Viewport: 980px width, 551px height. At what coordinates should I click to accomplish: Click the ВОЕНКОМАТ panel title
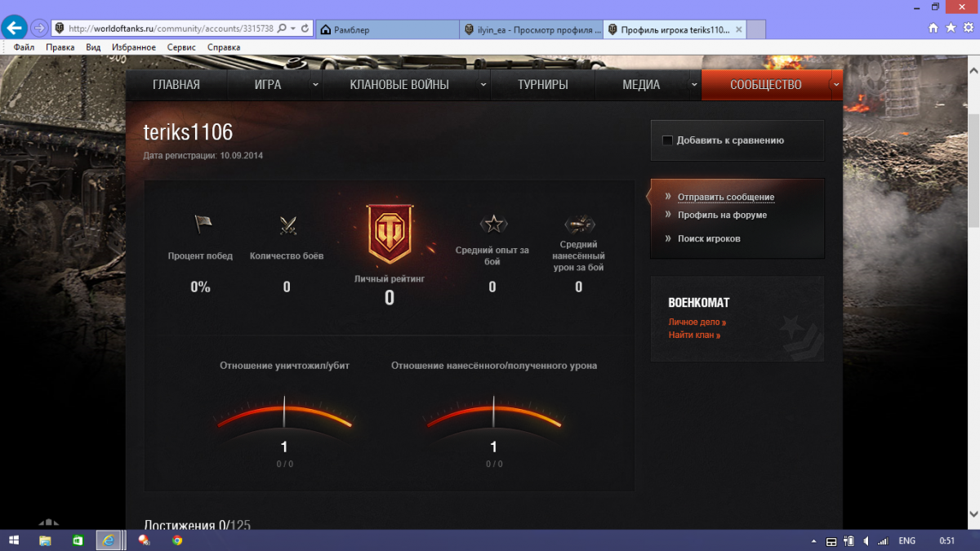coord(699,303)
